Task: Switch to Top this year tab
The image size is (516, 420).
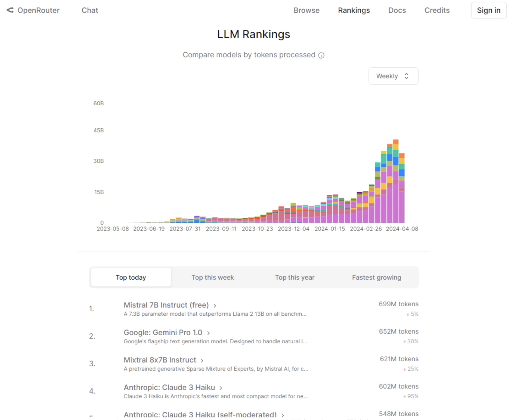Action: tap(295, 277)
